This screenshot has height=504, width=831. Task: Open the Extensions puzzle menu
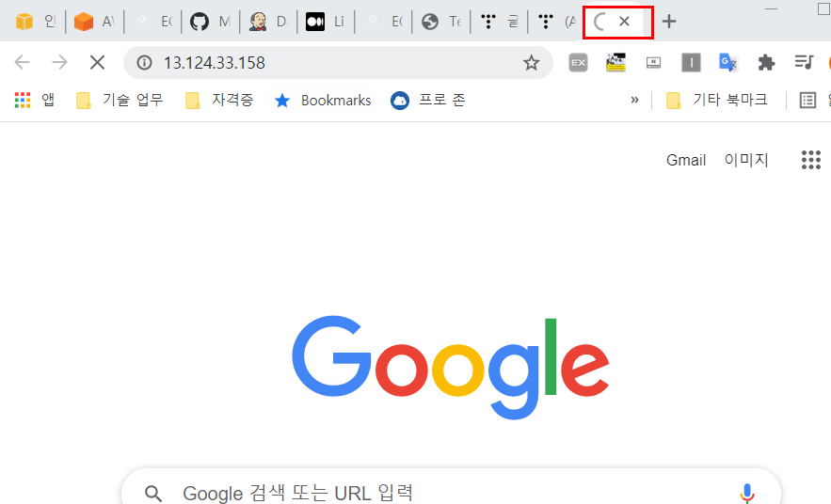click(766, 62)
